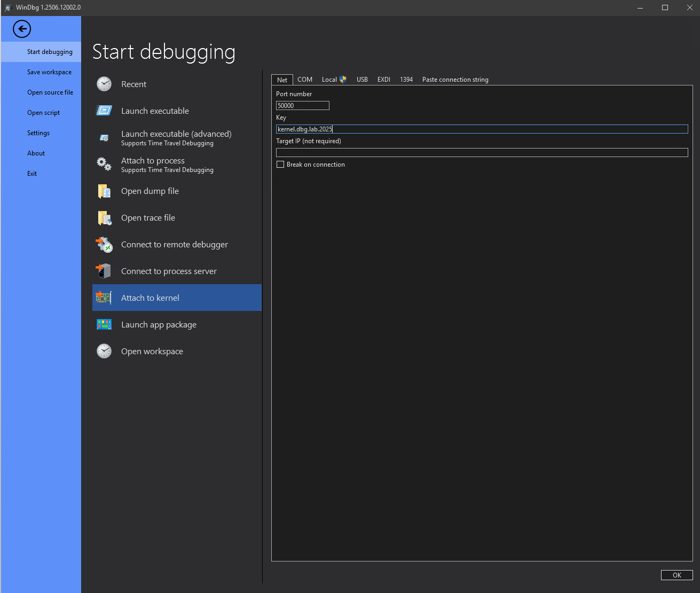Viewport: 700px width, 593px height.
Task: Click the back arrow to return
Action: click(21, 29)
